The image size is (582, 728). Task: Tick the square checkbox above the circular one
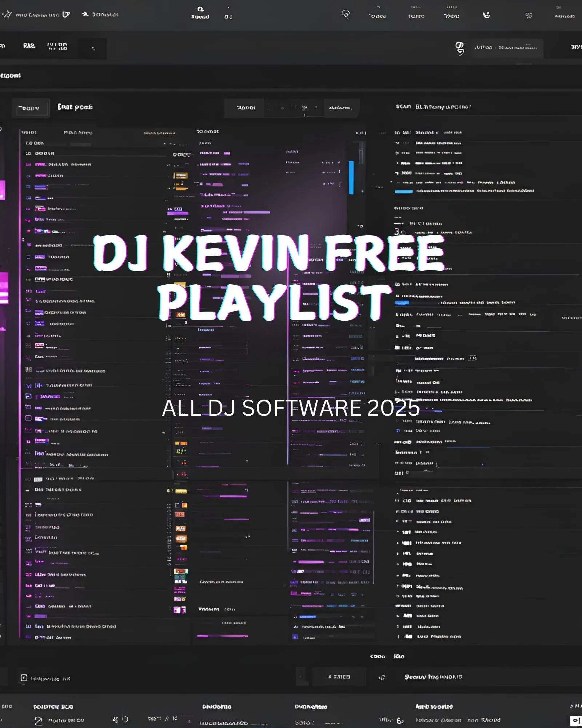(x=28, y=396)
